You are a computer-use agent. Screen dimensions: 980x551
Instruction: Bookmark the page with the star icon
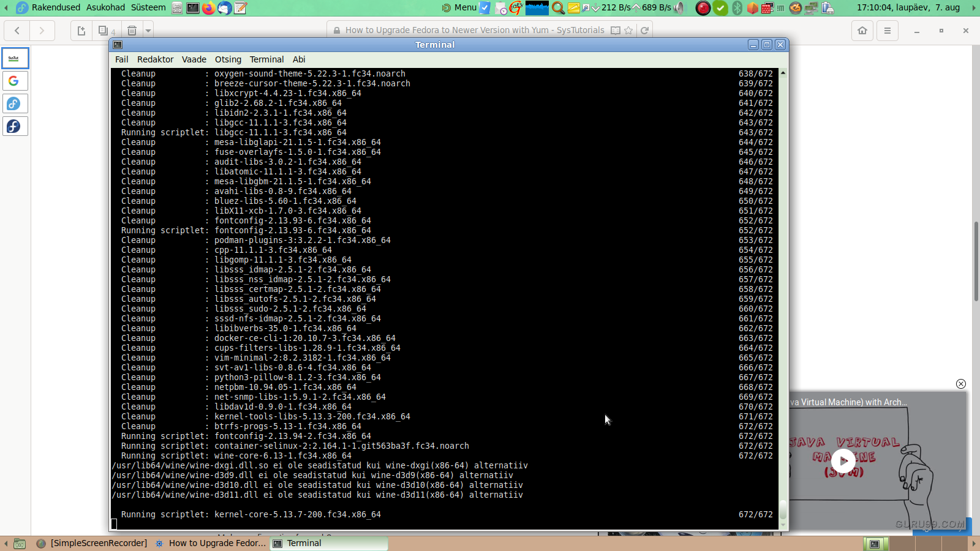628,31
